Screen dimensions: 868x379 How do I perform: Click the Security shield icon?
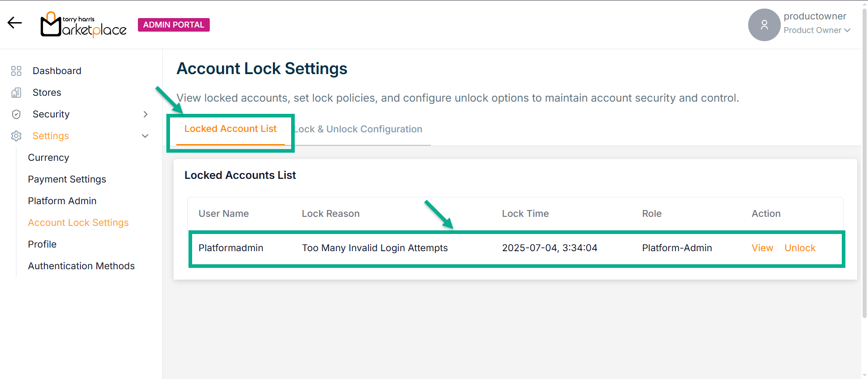tap(16, 114)
